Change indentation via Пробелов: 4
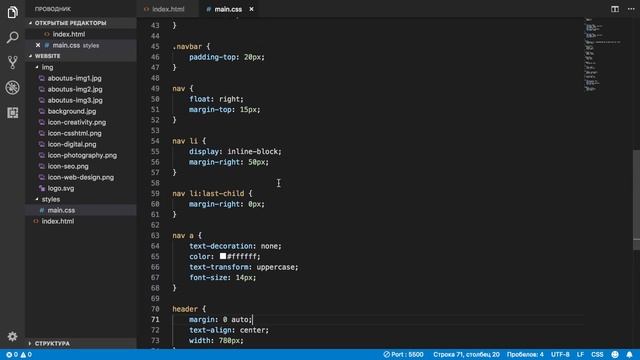The image size is (640, 360). [525, 355]
